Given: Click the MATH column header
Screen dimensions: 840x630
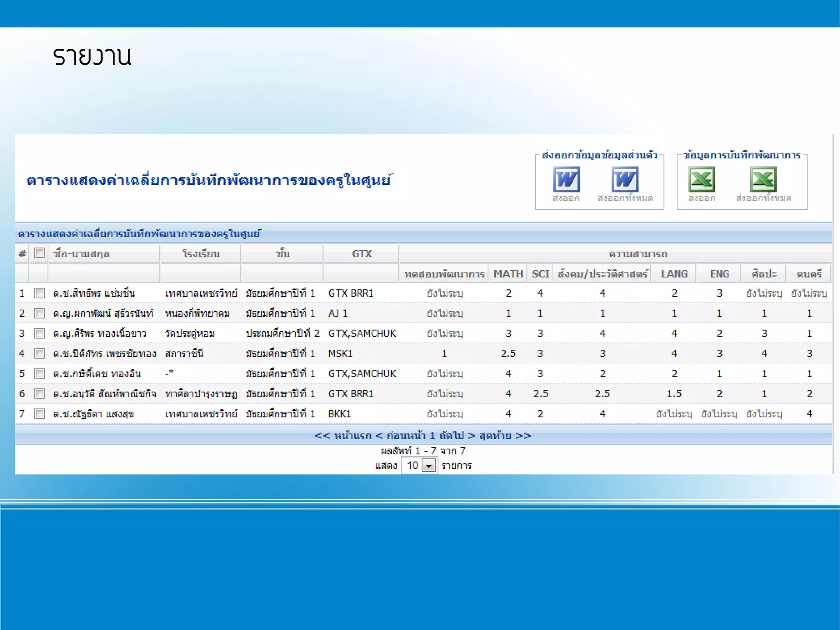Looking at the screenshot, I should click(508, 274).
